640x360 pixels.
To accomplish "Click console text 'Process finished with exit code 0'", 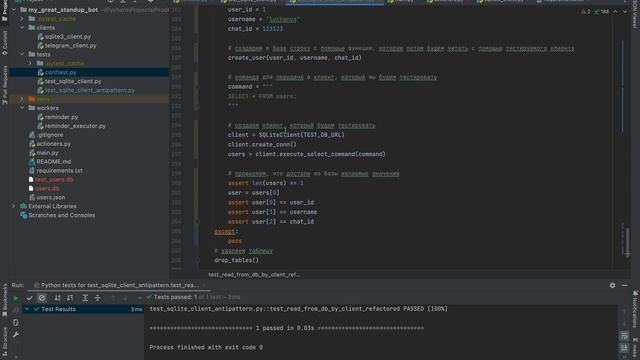I will click(206, 347).
